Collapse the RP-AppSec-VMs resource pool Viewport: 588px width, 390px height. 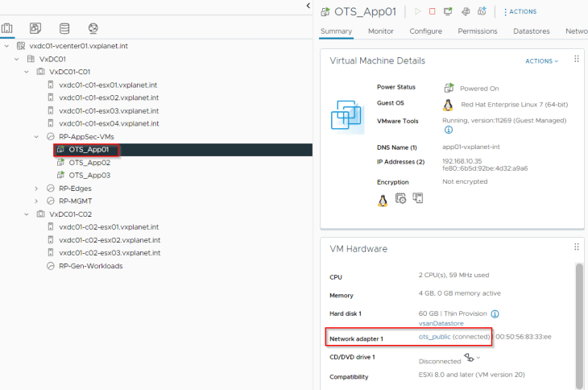[x=36, y=136]
